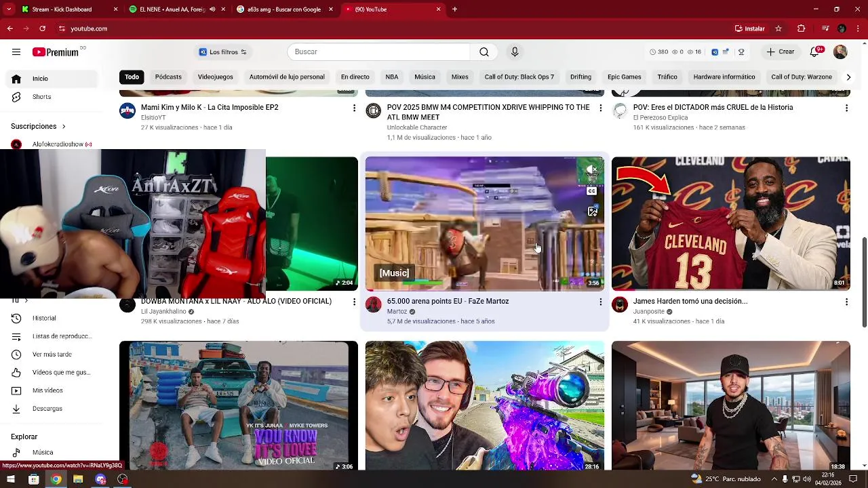The width and height of the screenshot is (868, 488).
Task: Open Historial in sidebar
Action: click(53, 319)
